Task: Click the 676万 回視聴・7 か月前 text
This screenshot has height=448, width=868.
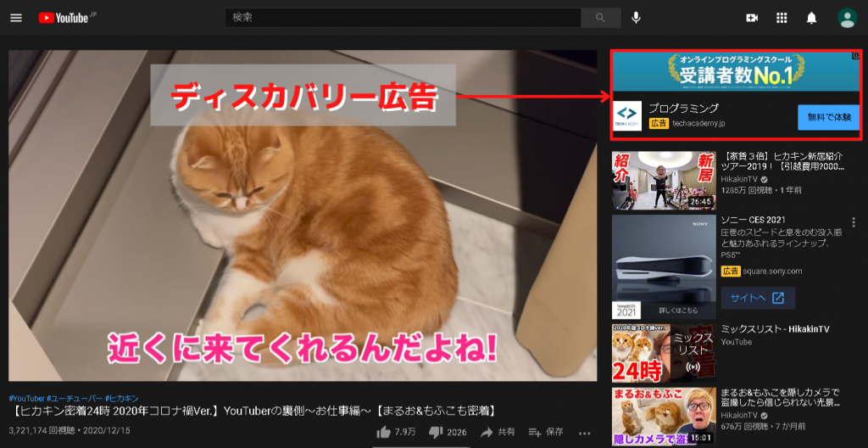Action: click(x=762, y=427)
